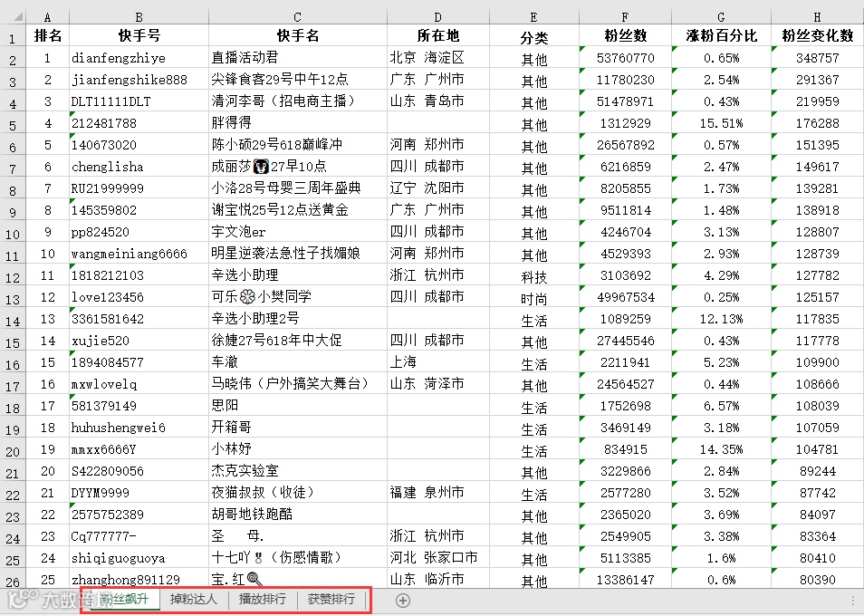Click the 北京 海淀区 cell
The height and width of the screenshot is (616, 864).
[437, 57]
